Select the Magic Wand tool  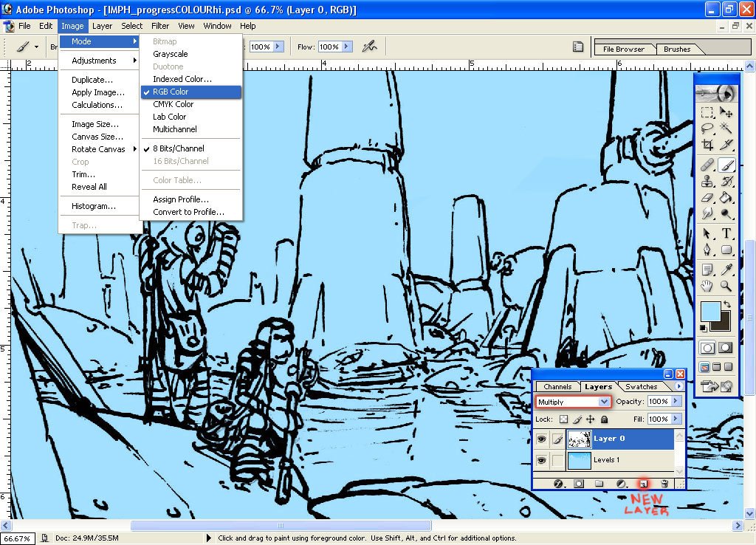726,128
